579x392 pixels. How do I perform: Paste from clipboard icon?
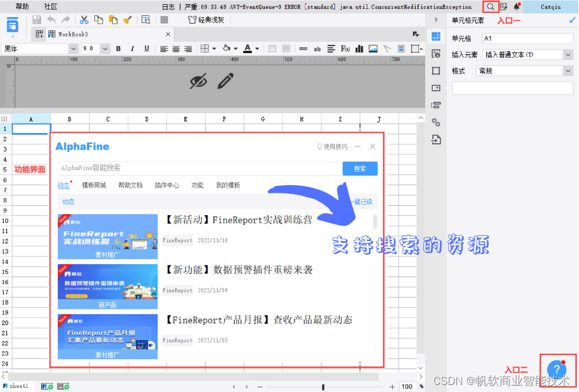point(113,20)
